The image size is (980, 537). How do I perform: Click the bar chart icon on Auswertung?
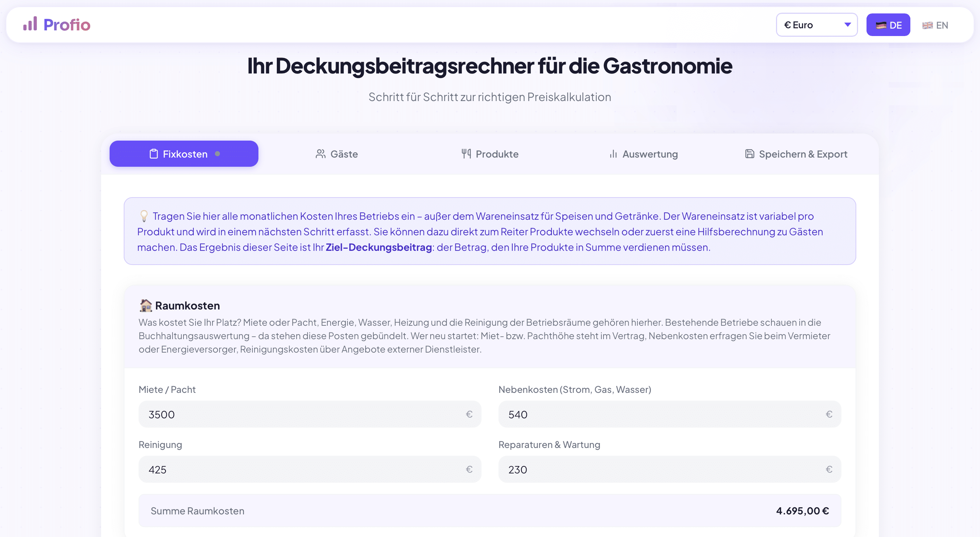pos(613,154)
